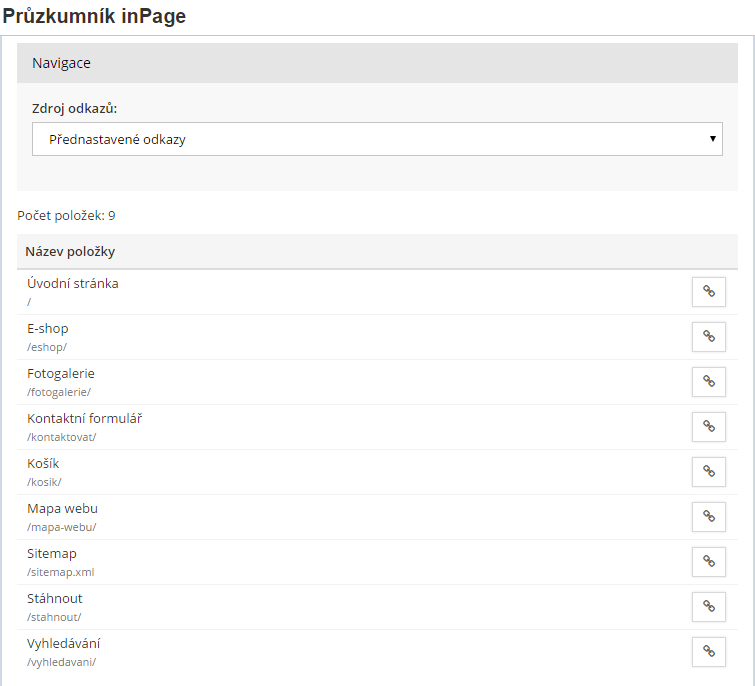Click the /vyhledavani/ path text

(x=62, y=662)
